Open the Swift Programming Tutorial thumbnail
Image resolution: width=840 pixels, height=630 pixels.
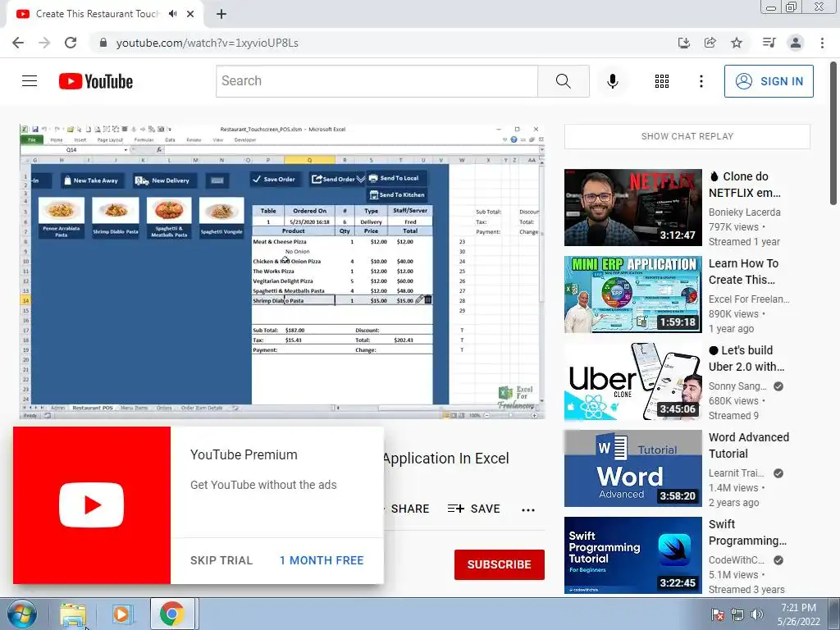pyautogui.click(x=632, y=555)
